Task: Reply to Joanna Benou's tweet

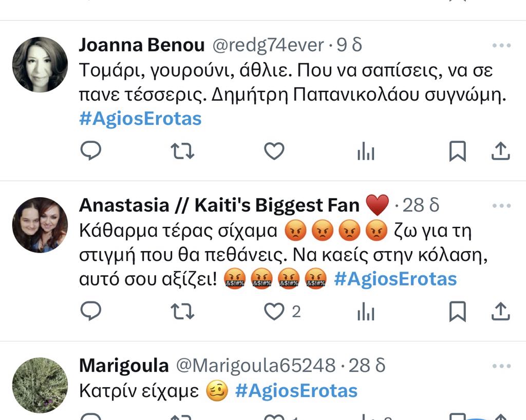Action: click(x=91, y=150)
